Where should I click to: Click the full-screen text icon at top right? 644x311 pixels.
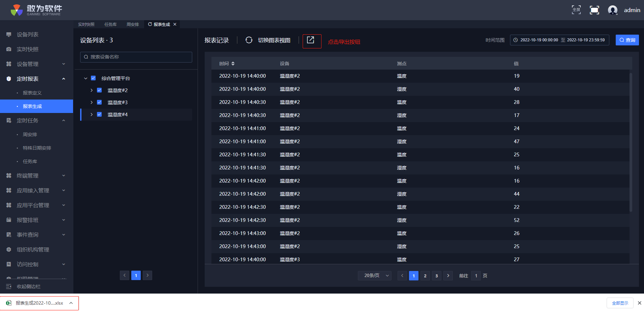coord(576,10)
